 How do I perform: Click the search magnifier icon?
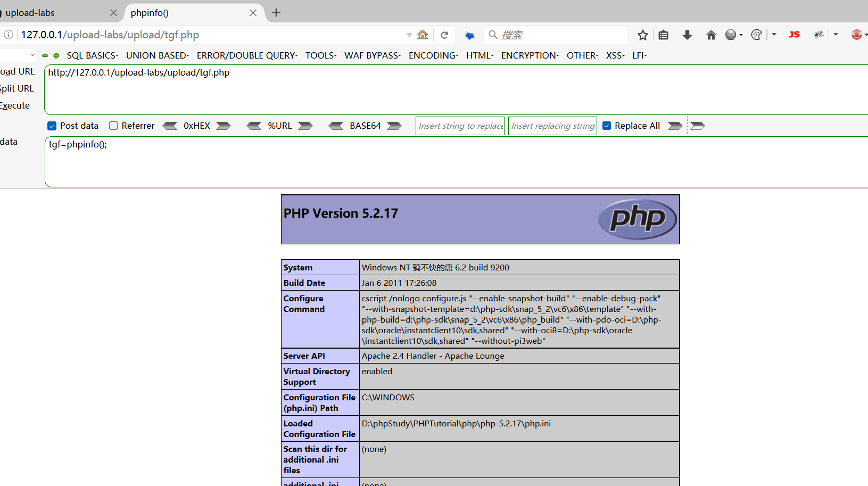(493, 35)
